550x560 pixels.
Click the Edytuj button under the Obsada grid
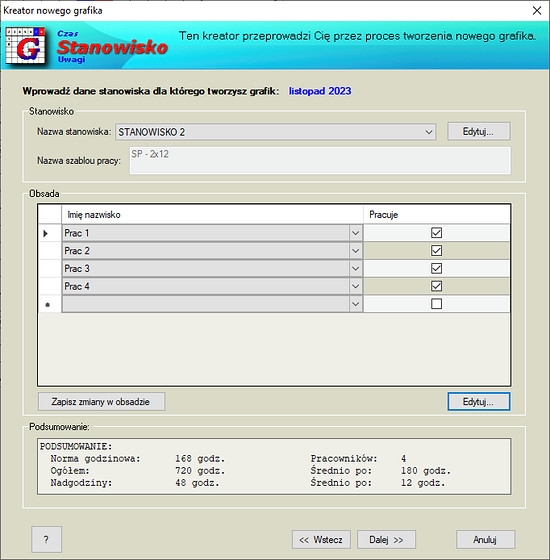click(x=479, y=402)
